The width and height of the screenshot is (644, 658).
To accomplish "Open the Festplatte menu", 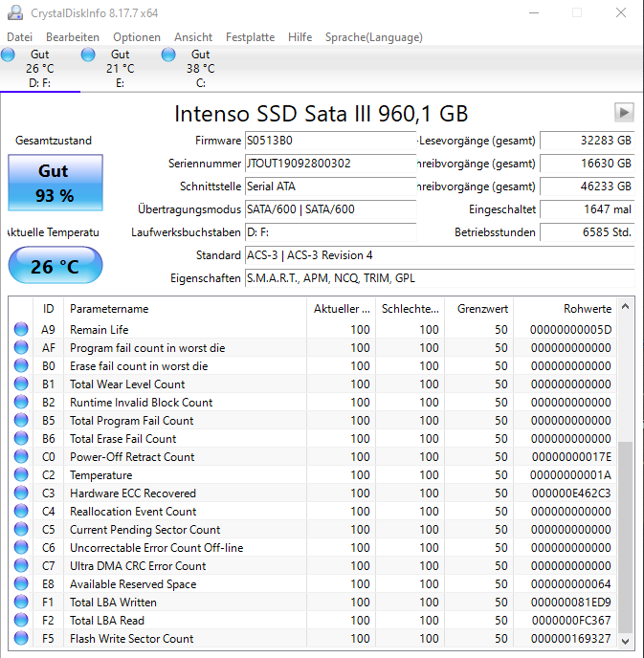I will click(250, 37).
